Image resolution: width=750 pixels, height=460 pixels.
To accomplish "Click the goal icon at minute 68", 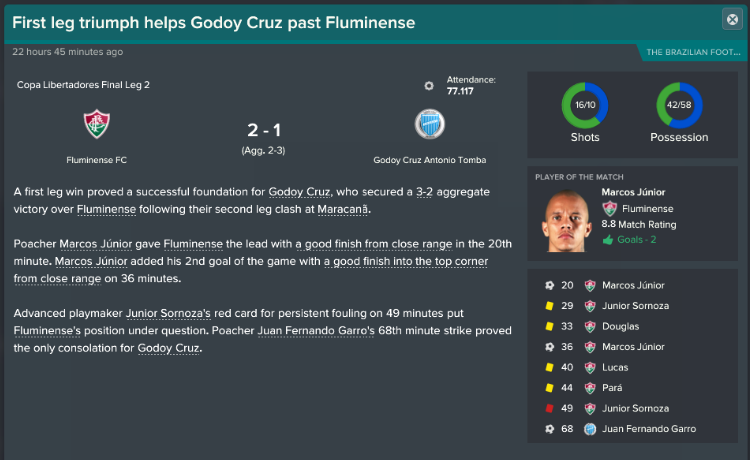I will (x=550, y=429).
